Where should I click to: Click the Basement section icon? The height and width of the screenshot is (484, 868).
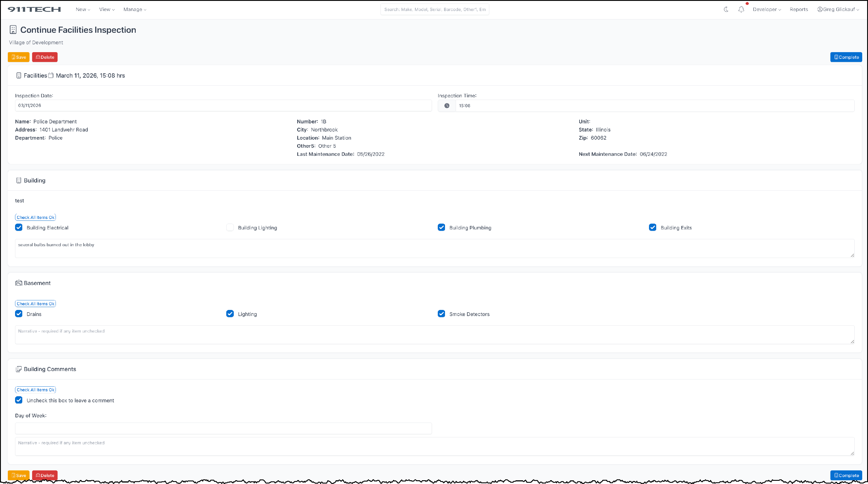pos(19,283)
